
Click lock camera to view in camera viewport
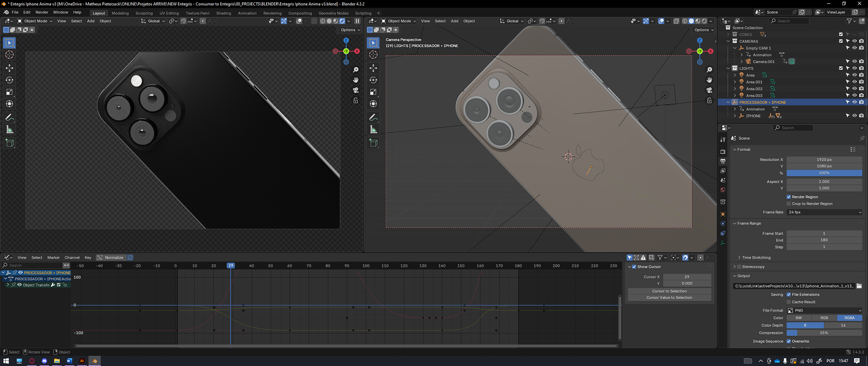pyautogui.click(x=709, y=101)
